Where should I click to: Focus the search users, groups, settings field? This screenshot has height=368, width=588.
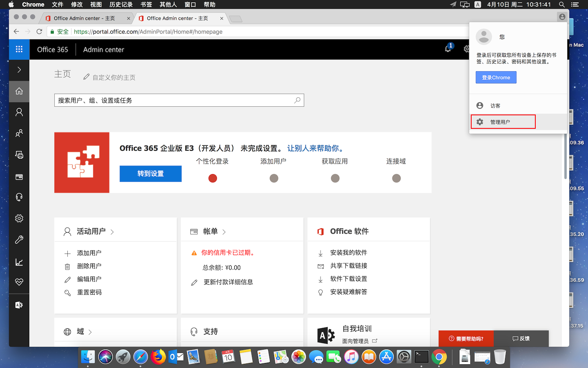pos(179,100)
